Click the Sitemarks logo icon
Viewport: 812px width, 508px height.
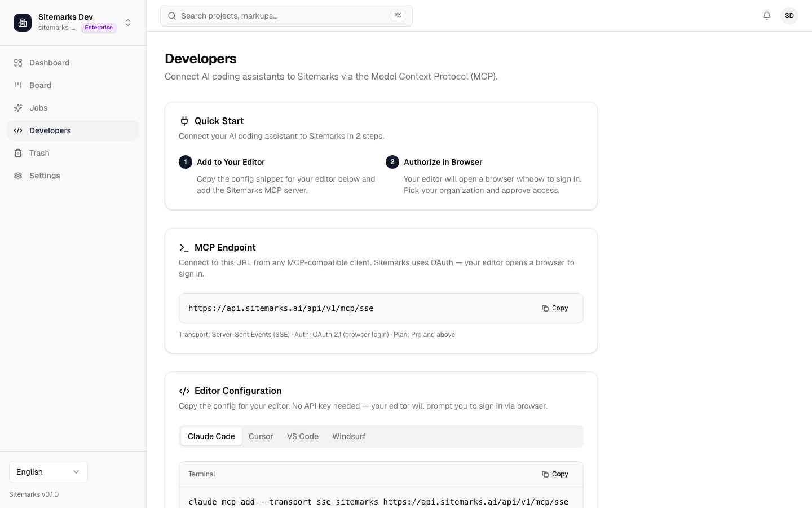click(x=23, y=23)
